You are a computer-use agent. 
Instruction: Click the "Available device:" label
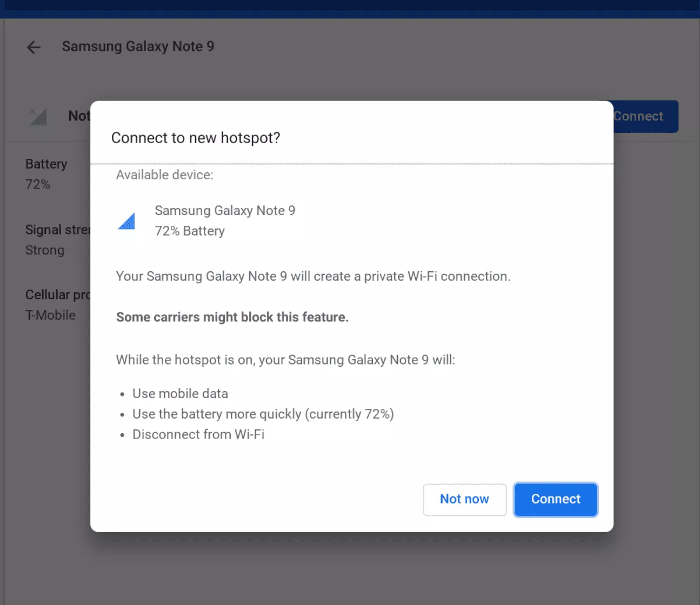point(164,175)
